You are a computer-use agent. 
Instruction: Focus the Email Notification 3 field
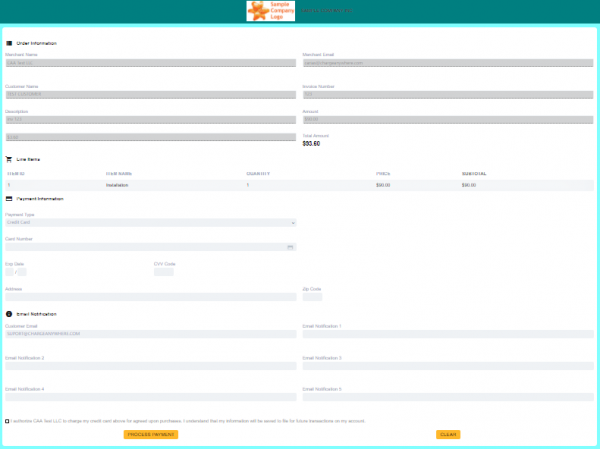448,366
